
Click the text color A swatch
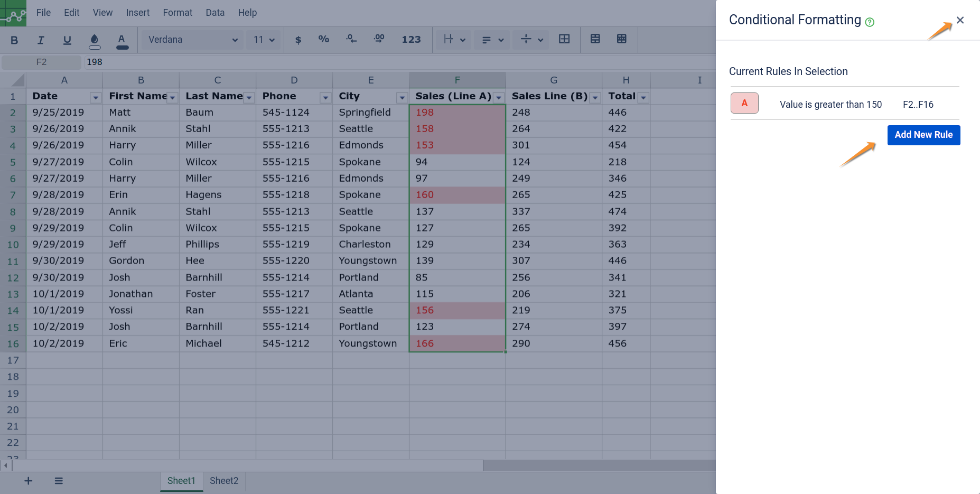click(x=122, y=40)
